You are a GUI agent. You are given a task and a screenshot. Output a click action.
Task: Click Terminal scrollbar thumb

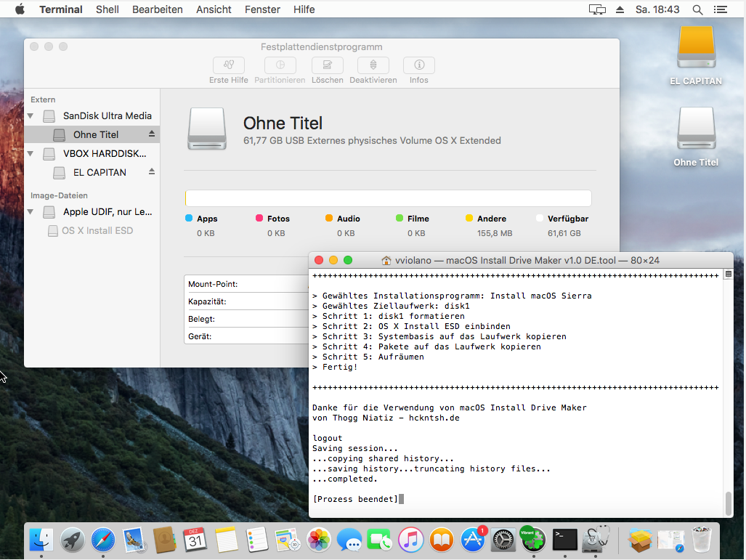click(x=728, y=504)
